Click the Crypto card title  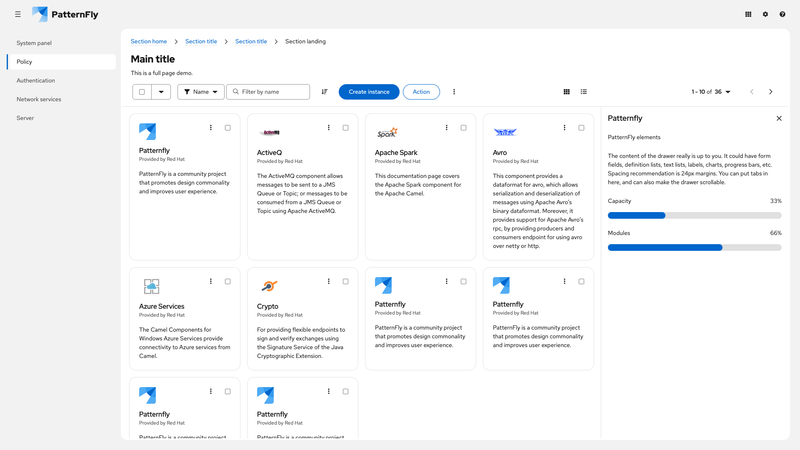click(267, 306)
